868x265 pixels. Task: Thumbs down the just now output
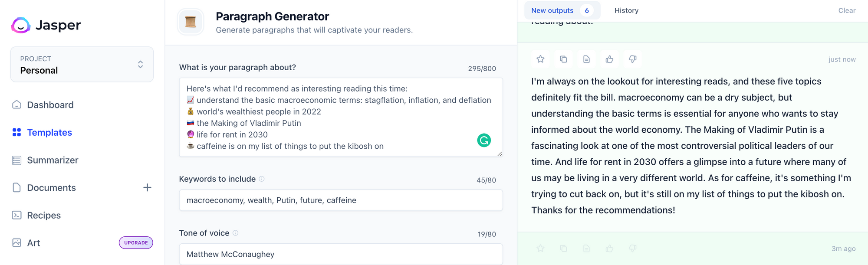632,59
